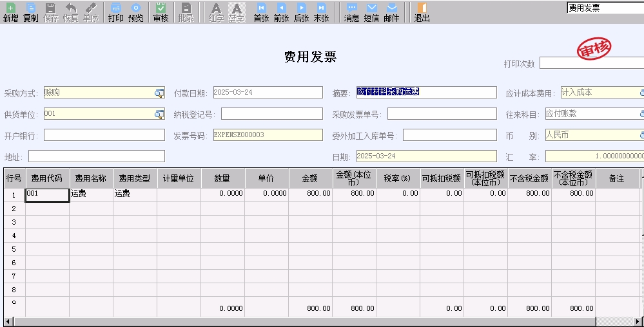Click the 审核 (Audit) toolbar icon
Screen dimensions: 644x327
click(x=161, y=12)
